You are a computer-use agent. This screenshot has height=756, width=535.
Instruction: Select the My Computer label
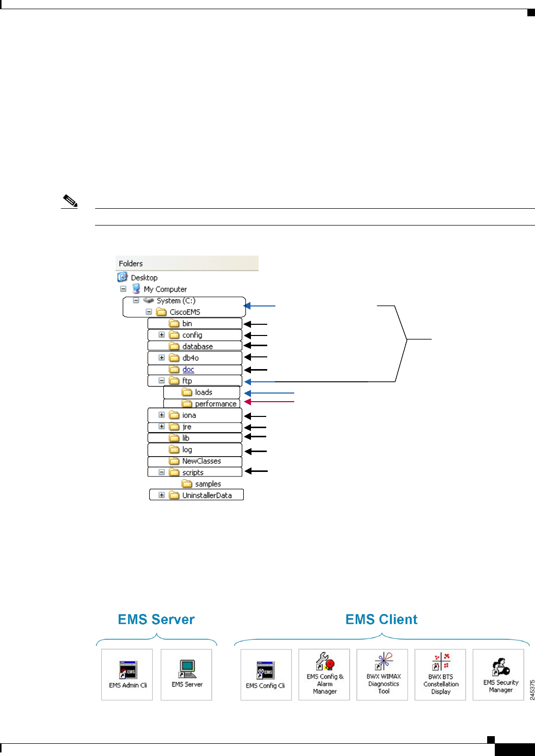tap(165, 289)
